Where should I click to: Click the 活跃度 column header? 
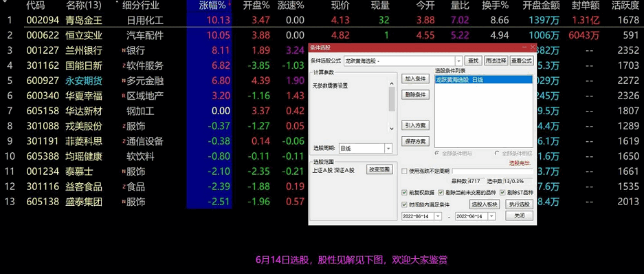coord(625,6)
